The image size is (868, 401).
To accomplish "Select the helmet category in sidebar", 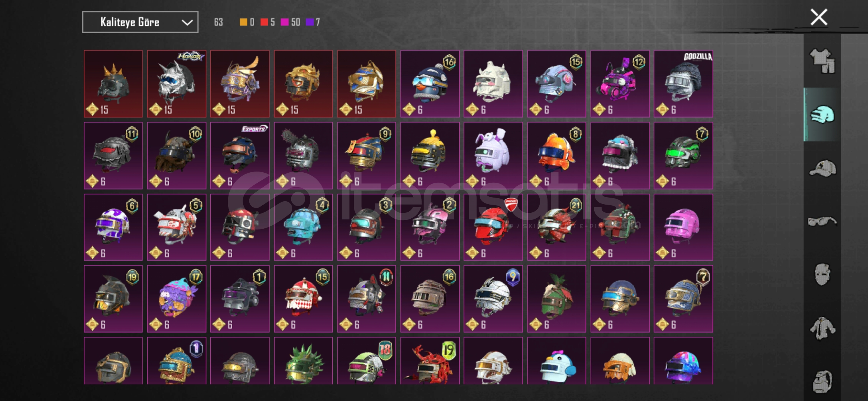I will [822, 114].
